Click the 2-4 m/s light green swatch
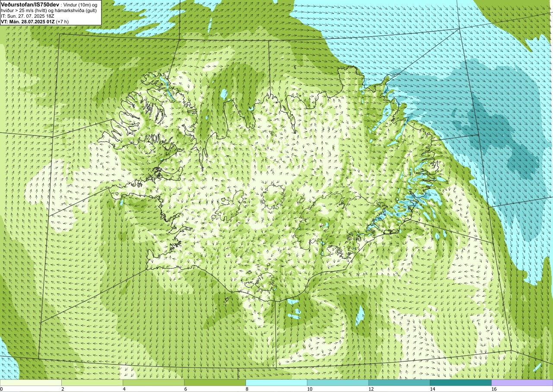 tap(92, 383)
